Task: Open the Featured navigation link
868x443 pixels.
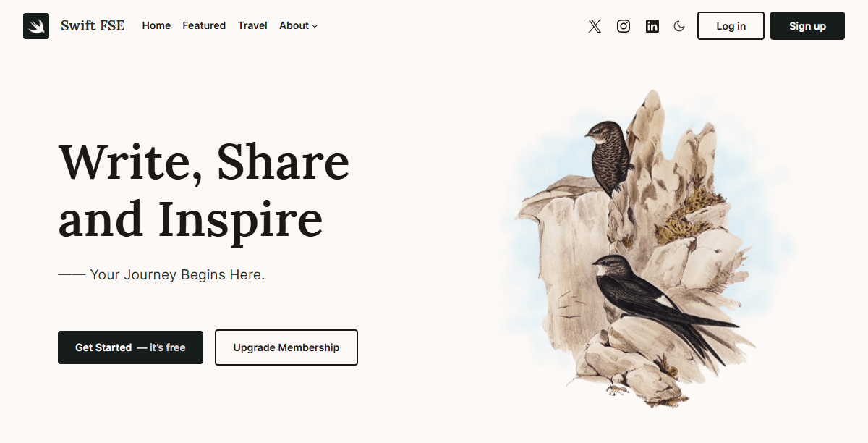Action: click(x=204, y=25)
